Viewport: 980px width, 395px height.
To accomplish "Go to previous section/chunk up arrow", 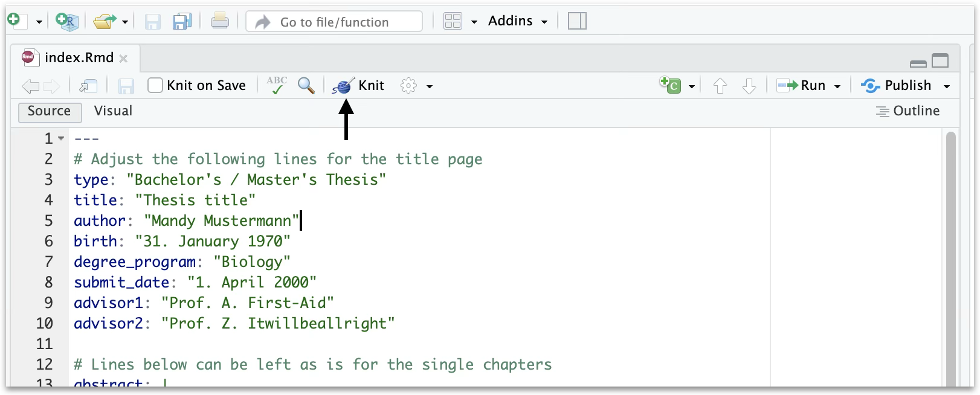I will [720, 86].
